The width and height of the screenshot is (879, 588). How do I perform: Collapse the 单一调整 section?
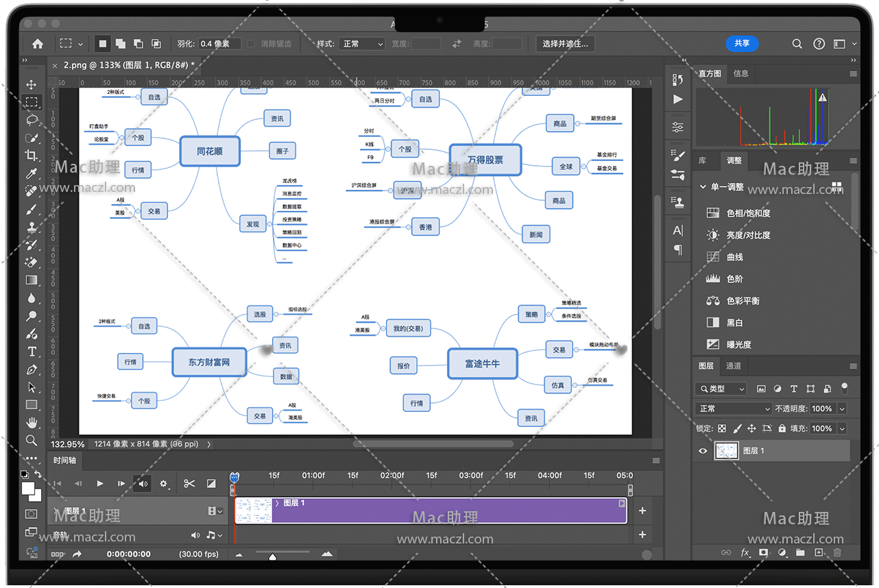[703, 187]
